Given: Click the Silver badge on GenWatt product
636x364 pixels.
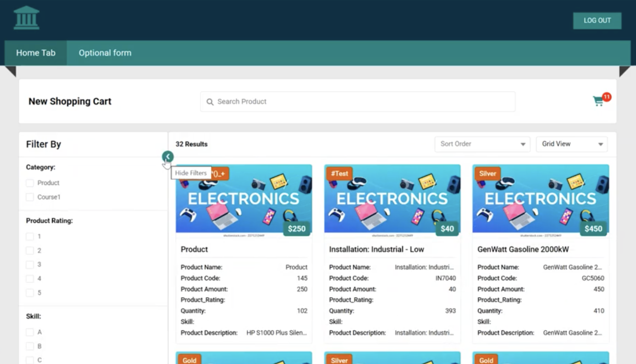Looking at the screenshot, I should tap(487, 174).
